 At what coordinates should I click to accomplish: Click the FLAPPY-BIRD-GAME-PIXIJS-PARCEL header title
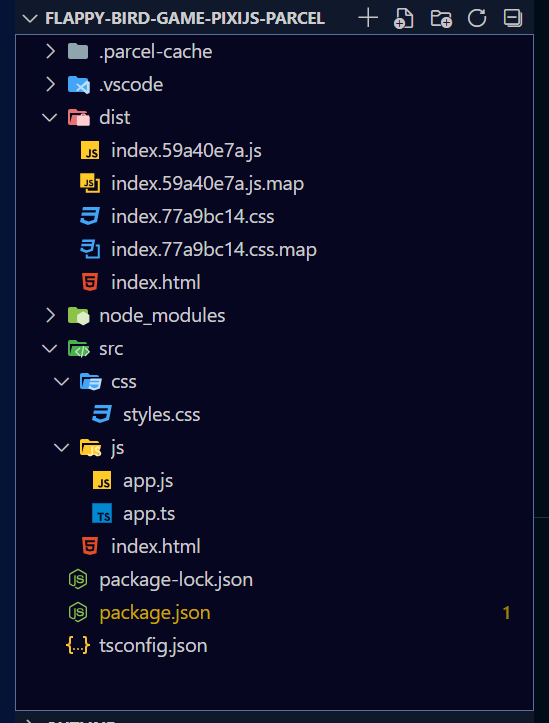(185, 18)
